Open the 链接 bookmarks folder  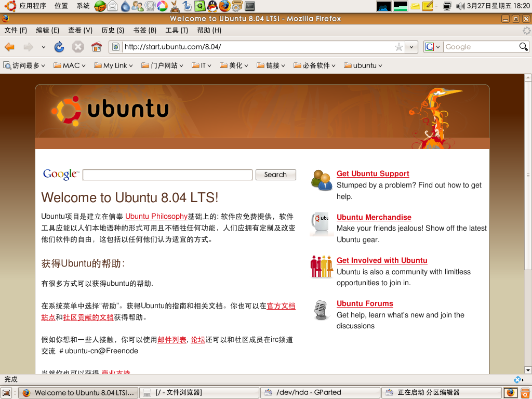271,65
